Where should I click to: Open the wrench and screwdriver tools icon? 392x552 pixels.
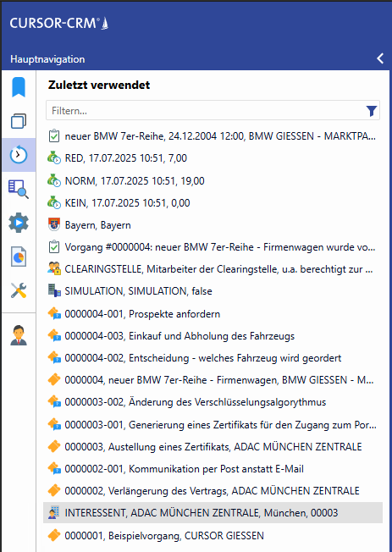click(19, 290)
